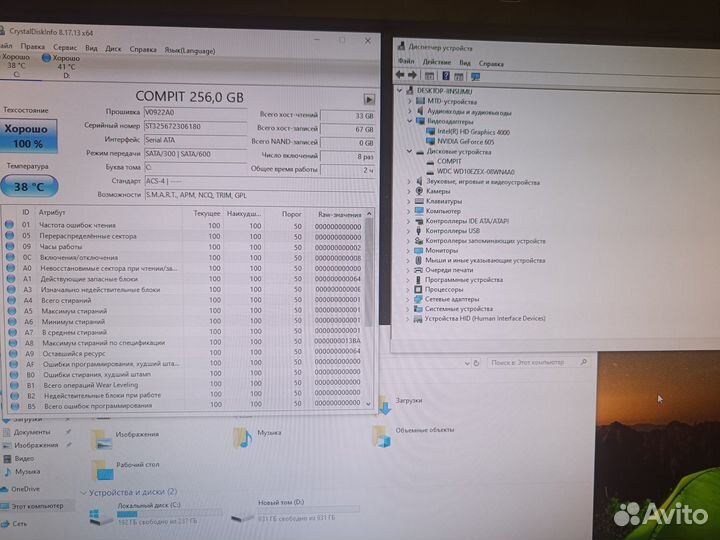The width and height of the screenshot is (720, 540).
Task: Collapse the DESKTOP root node
Action: pos(399,90)
